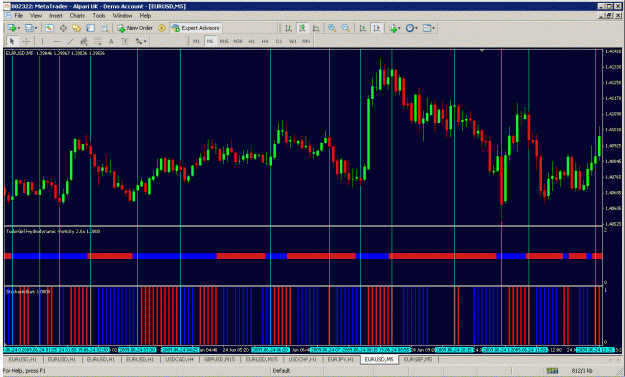Switch timeframe to M15
Image resolution: width=625 pixels, height=377 pixels.
click(x=224, y=41)
